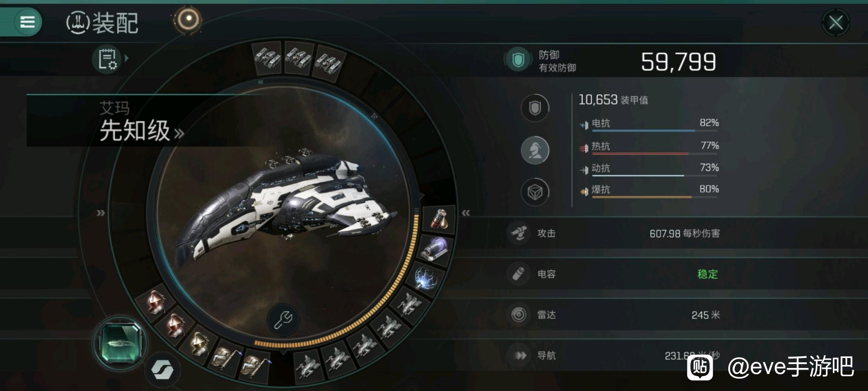Viewport: 868px width, 391px height.
Task: Toggle the swap fitting icon at the bottom
Action: click(x=162, y=370)
